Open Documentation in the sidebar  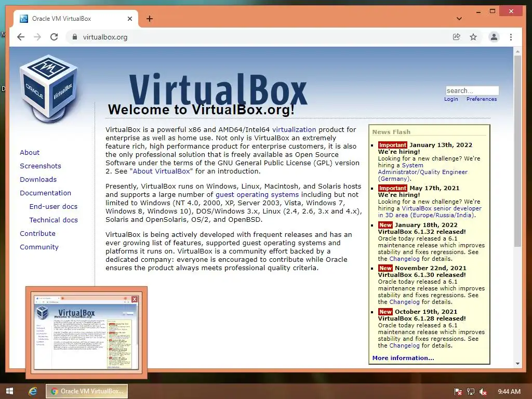pyautogui.click(x=46, y=193)
